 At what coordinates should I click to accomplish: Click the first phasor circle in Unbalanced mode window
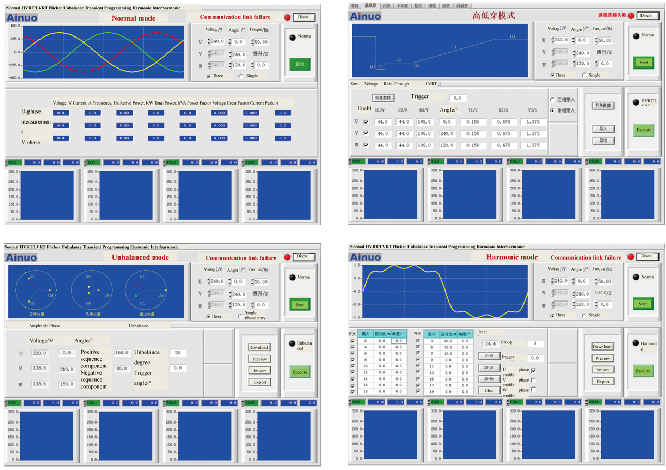pos(36,290)
